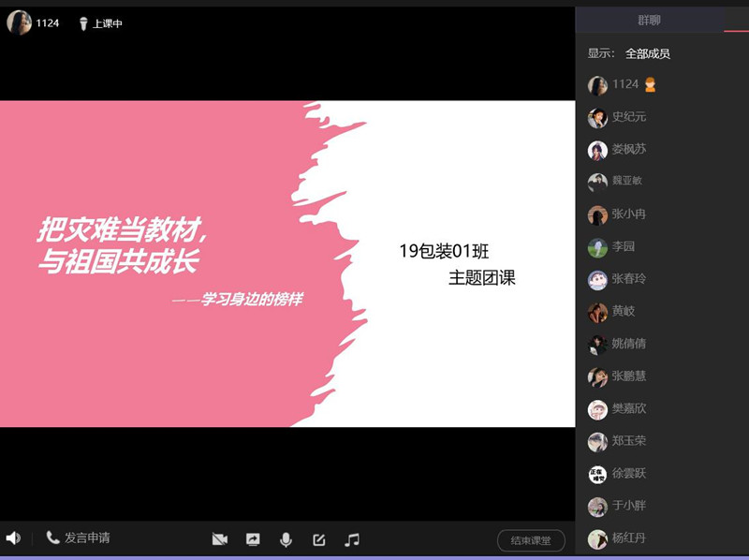Open the whiteboard edit tool
The image size is (749, 560).
318,539
